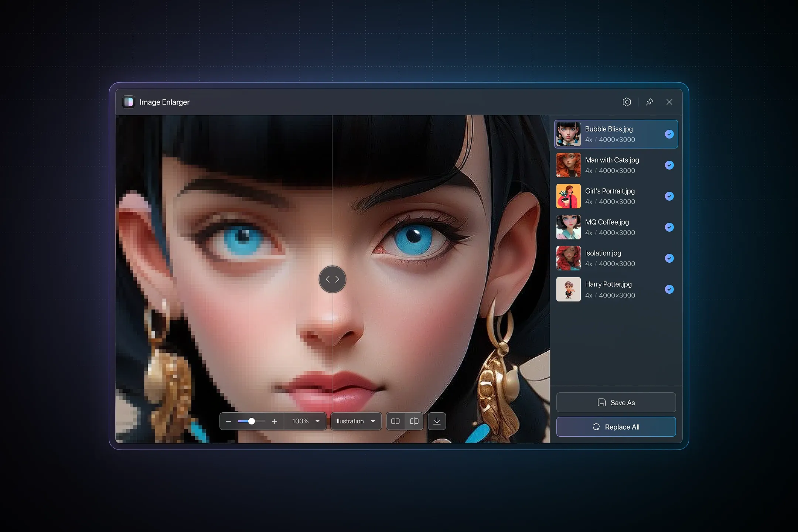Switch to side-by-side compare view
Image resolution: width=798 pixels, height=532 pixels.
[395, 421]
